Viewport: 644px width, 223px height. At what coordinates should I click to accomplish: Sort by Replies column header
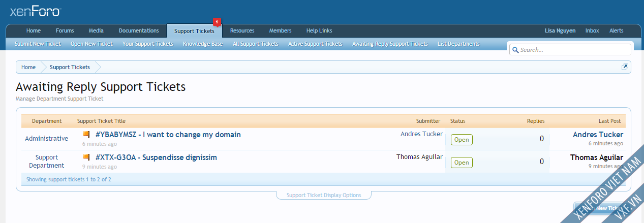point(535,121)
